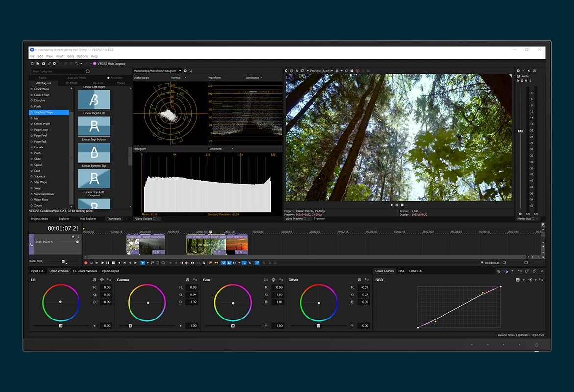Enable the grid overlay in the preview toolbar

337,71
